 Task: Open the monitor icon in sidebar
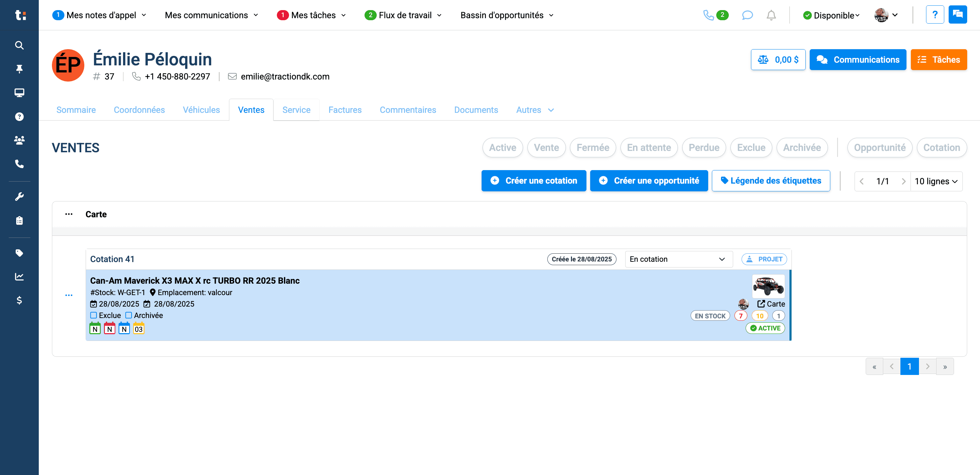[x=19, y=93]
